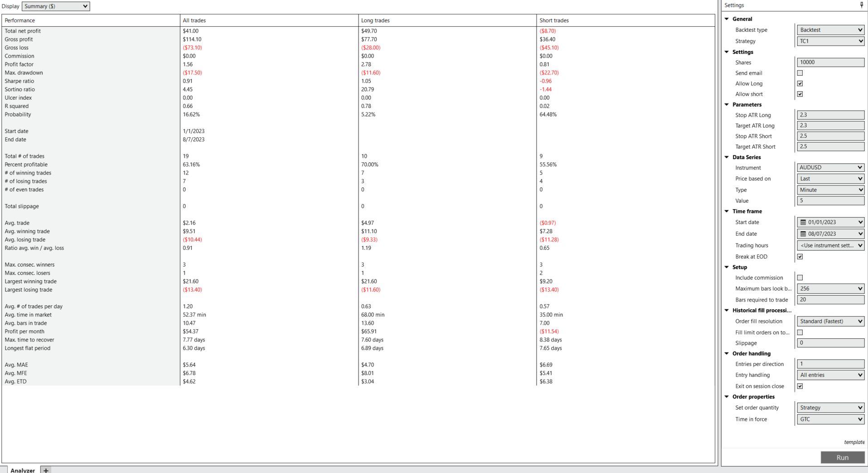Edit the Stop ATR Long value
The height and width of the screenshot is (473, 868).
click(x=830, y=115)
